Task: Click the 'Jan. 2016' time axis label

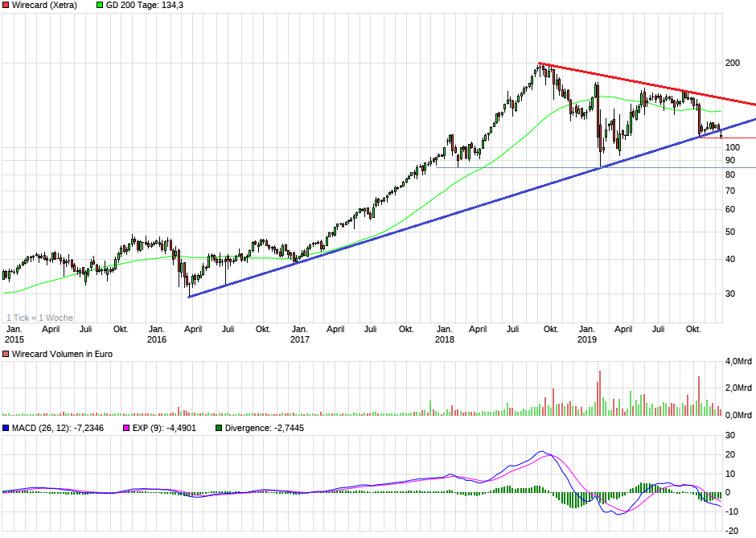Action: [157, 335]
